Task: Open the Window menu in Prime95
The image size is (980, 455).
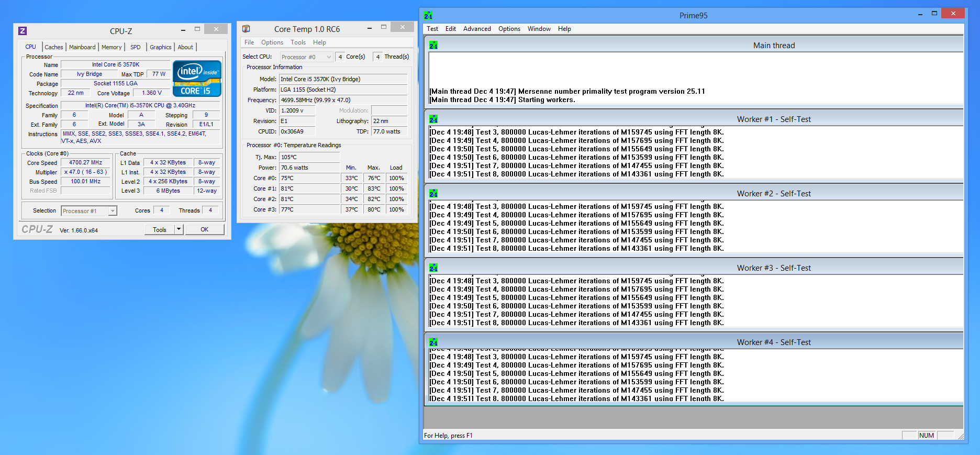Action: coord(539,29)
